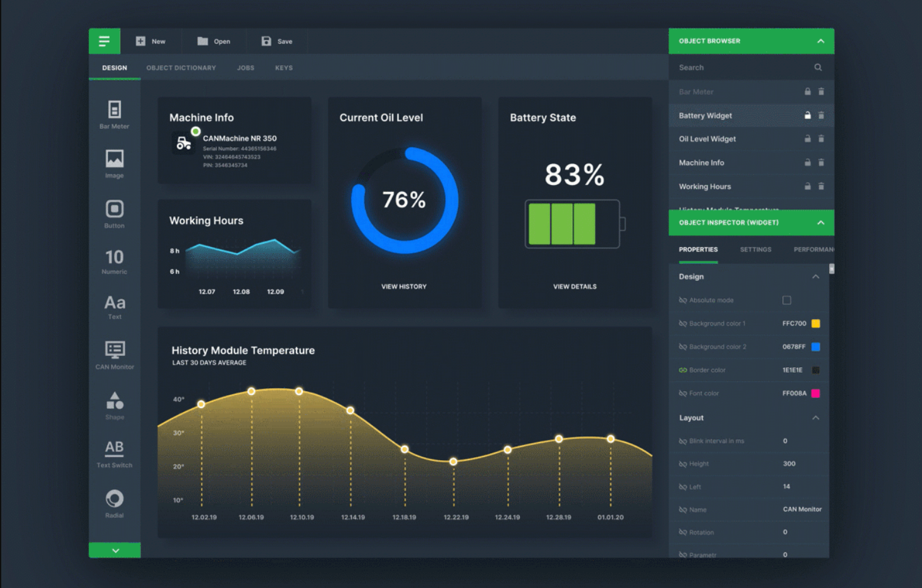The height and width of the screenshot is (588, 922).
Task: Open the Jobs tab
Action: tap(246, 68)
